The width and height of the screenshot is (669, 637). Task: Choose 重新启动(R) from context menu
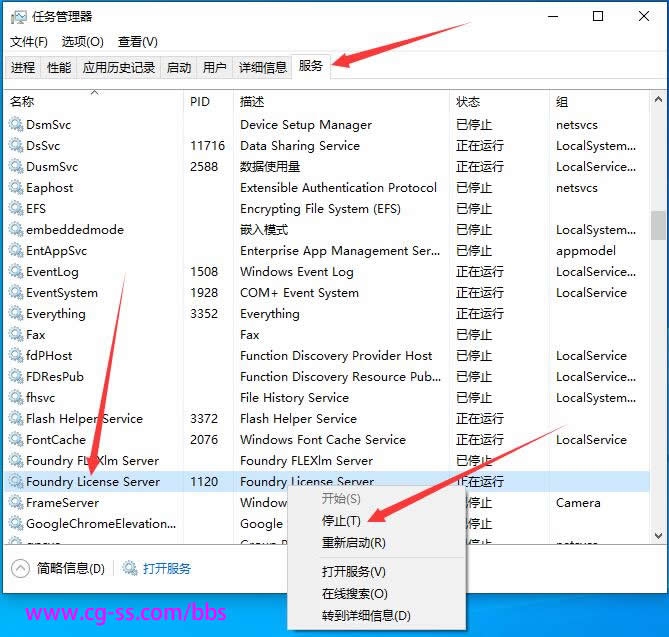[353, 543]
